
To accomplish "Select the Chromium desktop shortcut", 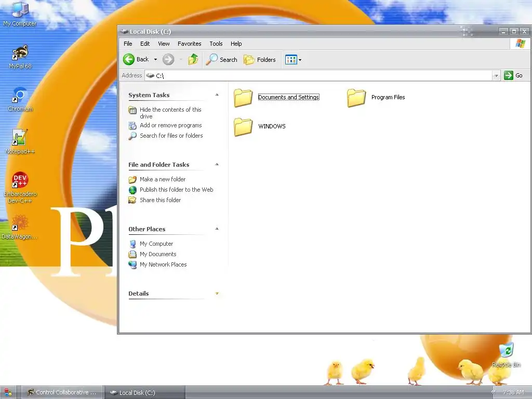I will tap(20, 99).
